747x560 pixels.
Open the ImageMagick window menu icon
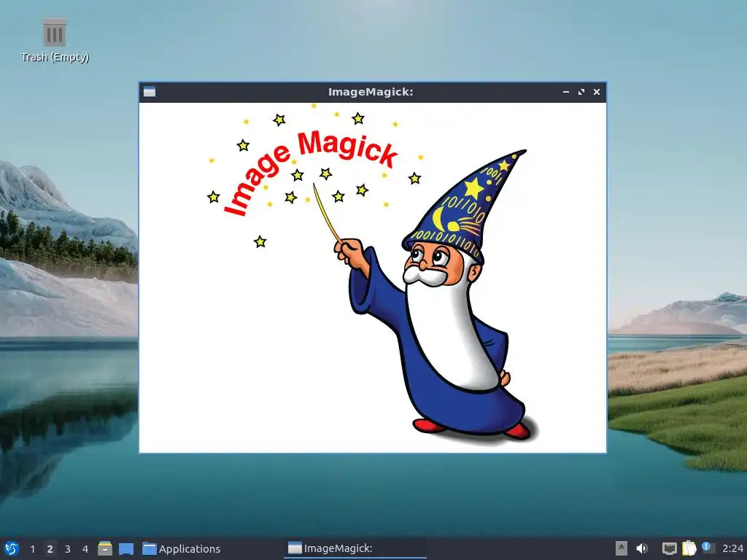150,92
